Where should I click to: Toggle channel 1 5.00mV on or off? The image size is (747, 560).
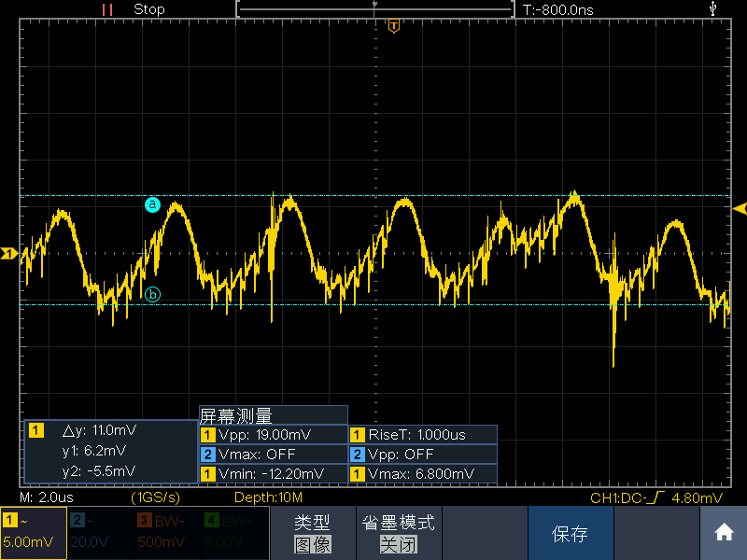[x=34, y=533]
